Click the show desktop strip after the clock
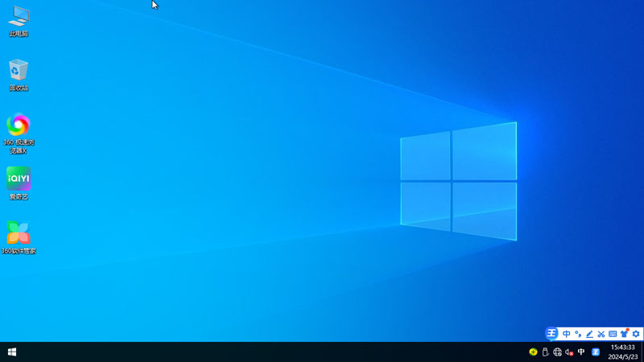644x362 pixels. [x=642, y=352]
